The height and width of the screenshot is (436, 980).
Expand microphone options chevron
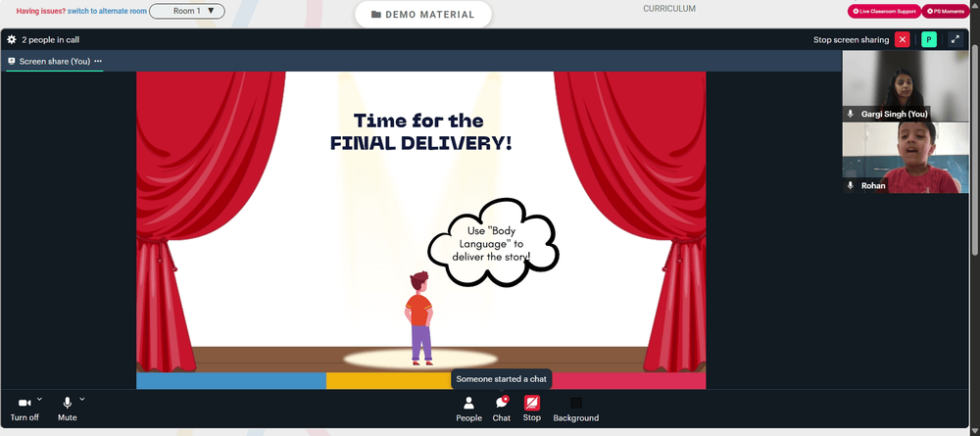click(x=82, y=399)
